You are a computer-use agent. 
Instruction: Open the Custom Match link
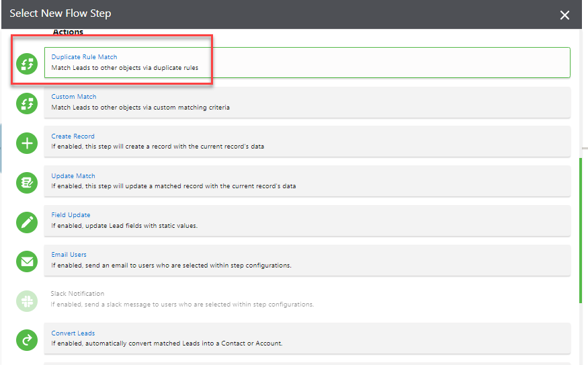74,97
